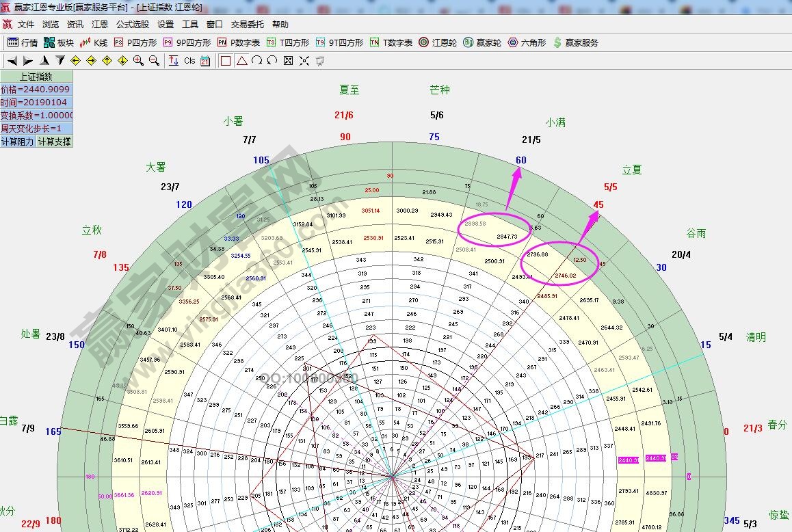Click the 计算阻力 button

click(x=18, y=142)
